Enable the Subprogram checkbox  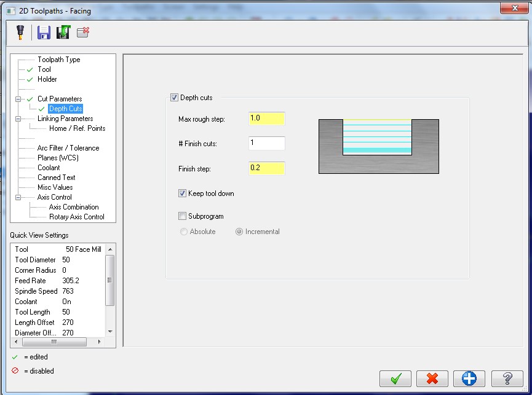(x=182, y=216)
